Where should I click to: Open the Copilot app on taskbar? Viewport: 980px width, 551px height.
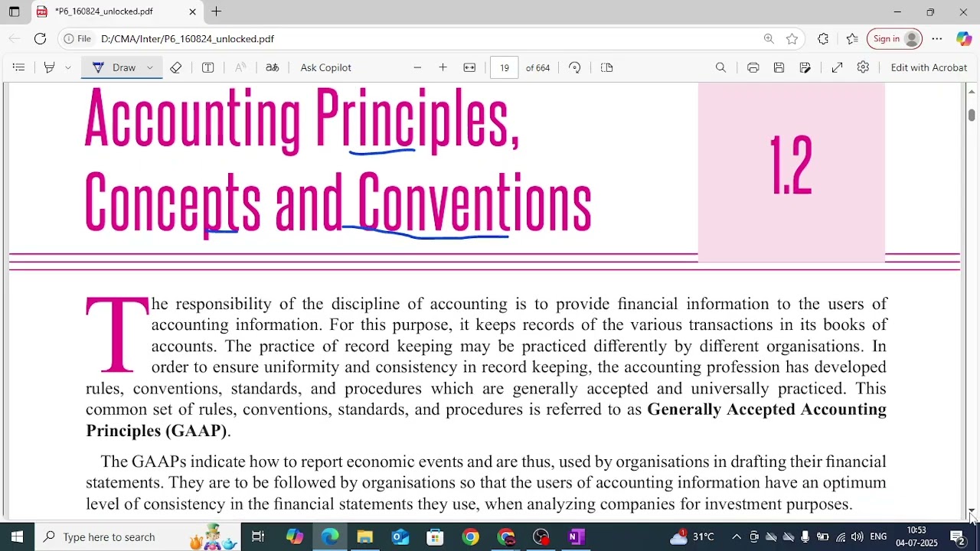pyautogui.click(x=295, y=537)
